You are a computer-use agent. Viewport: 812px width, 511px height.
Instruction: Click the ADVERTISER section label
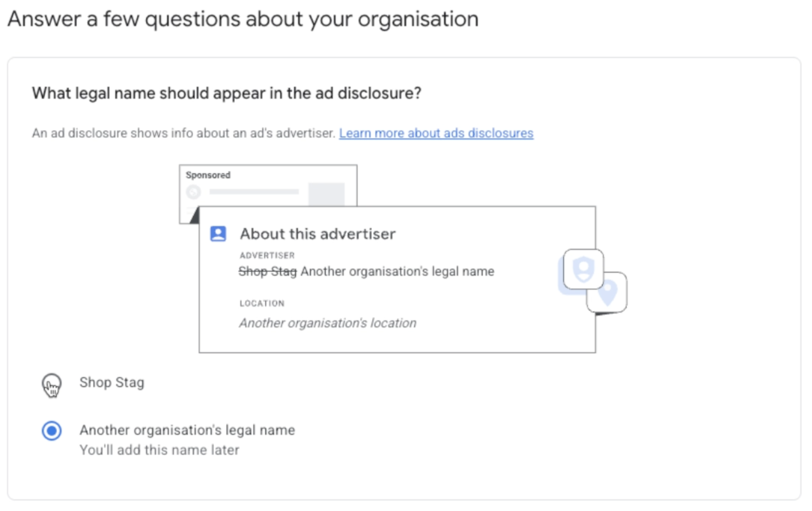point(267,255)
